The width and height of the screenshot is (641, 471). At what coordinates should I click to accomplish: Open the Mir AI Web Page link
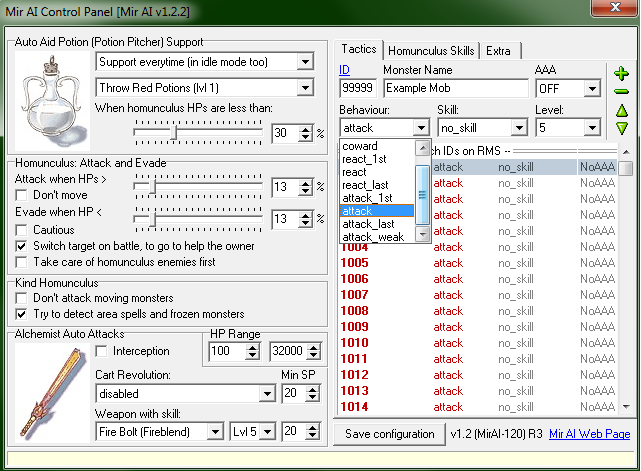[589, 434]
